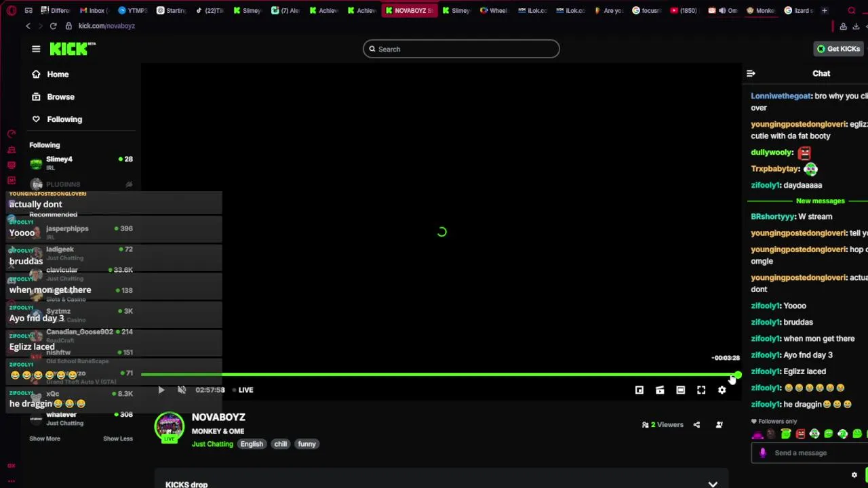Select the English tag
This screenshot has height=488, width=868.
[x=252, y=444]
